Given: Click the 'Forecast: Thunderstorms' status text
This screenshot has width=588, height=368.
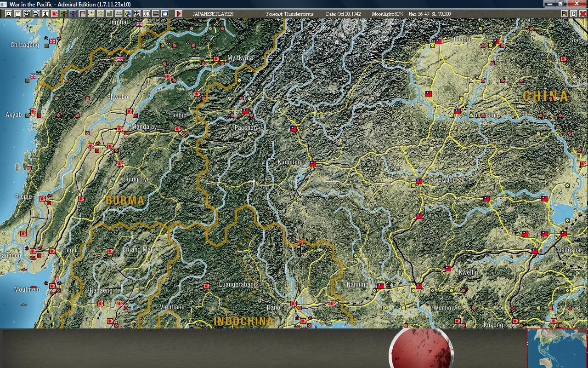Looking at the screenshot, I should click(x=290, y=14).
